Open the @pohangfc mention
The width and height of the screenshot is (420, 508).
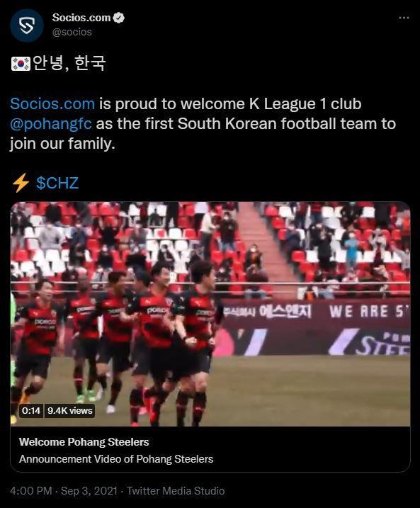tap(51, 124)
